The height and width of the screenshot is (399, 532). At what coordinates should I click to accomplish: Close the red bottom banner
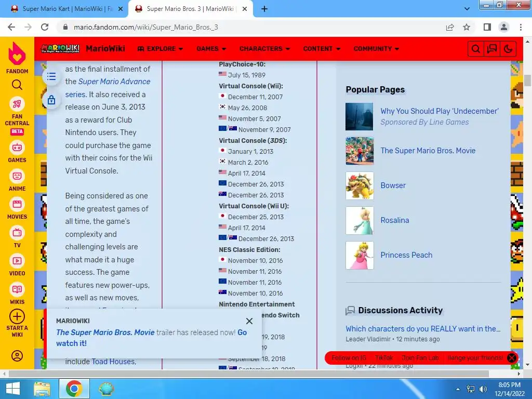pyautogui.click(x=511, y=358)
